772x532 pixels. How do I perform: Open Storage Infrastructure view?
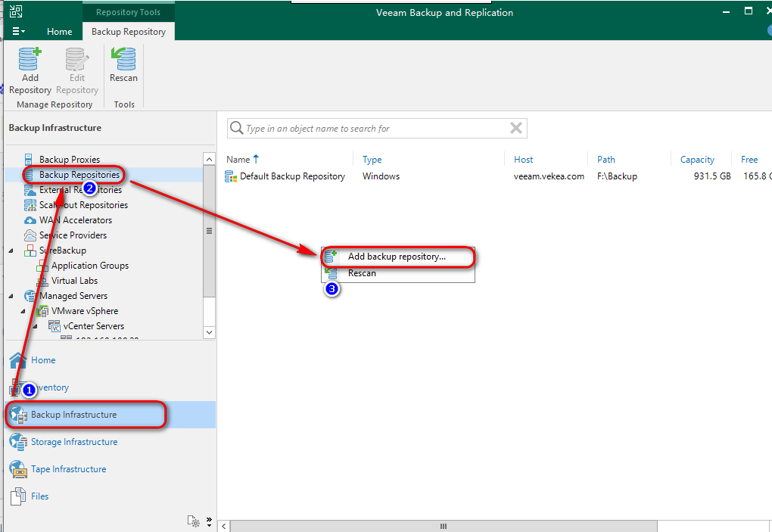[74, 442]
